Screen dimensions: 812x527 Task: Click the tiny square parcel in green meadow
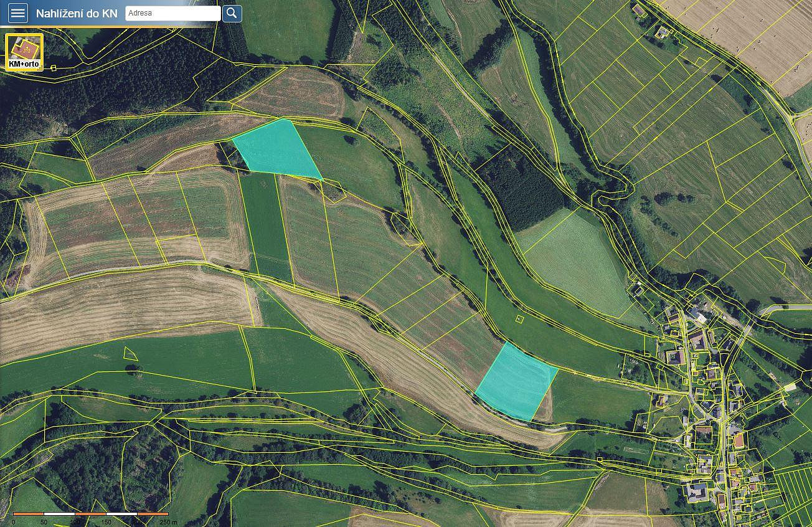[x=520, y=319]
